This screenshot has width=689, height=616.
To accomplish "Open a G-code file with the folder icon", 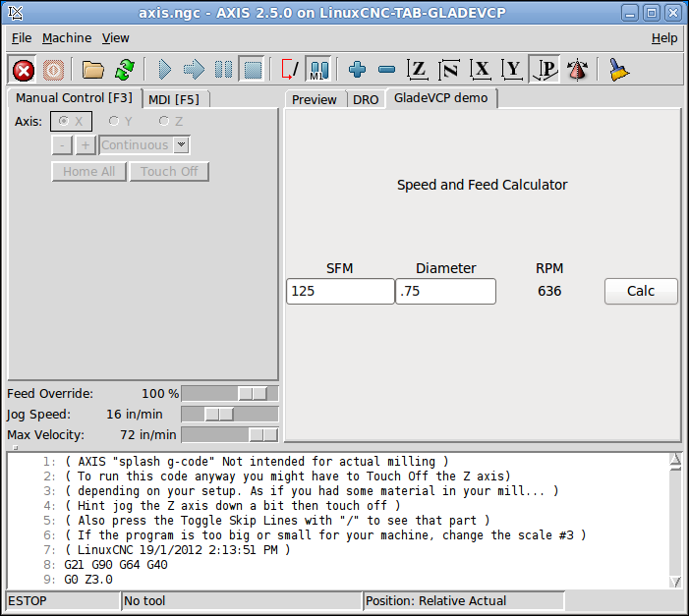I will tap(93, 70).
